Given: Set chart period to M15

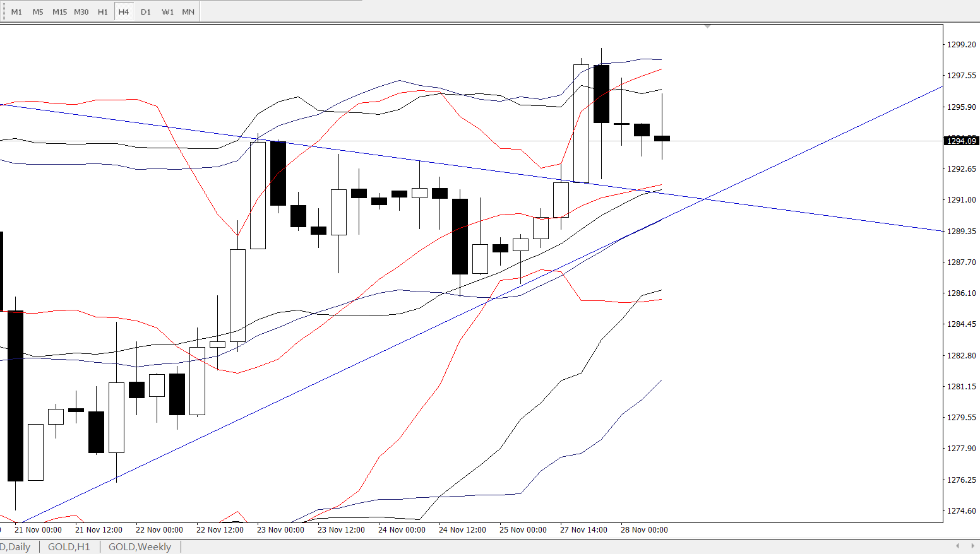Looking at the screenshot, I should pyautogui.click(x=59, y=12).
